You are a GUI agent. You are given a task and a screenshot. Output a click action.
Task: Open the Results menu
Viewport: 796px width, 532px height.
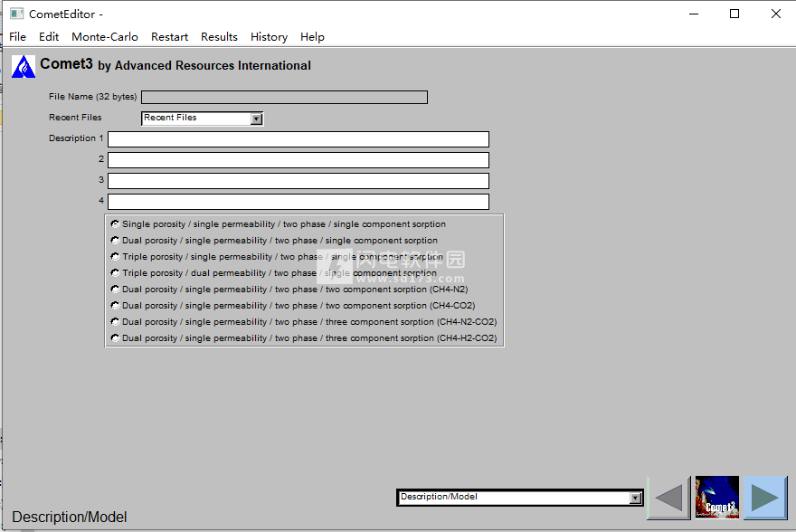tap(219, 37)
